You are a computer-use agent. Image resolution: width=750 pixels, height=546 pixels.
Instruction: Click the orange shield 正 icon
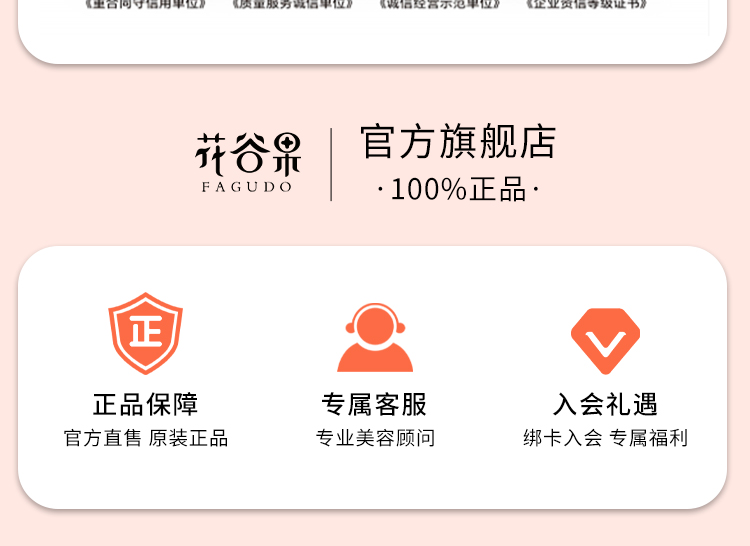(x=145, y=333)
